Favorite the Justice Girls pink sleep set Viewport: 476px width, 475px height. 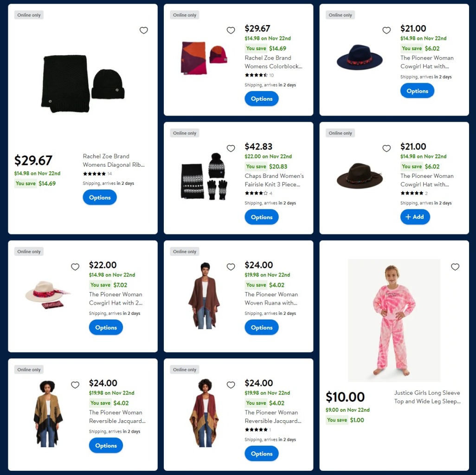[x=455, y=267]
